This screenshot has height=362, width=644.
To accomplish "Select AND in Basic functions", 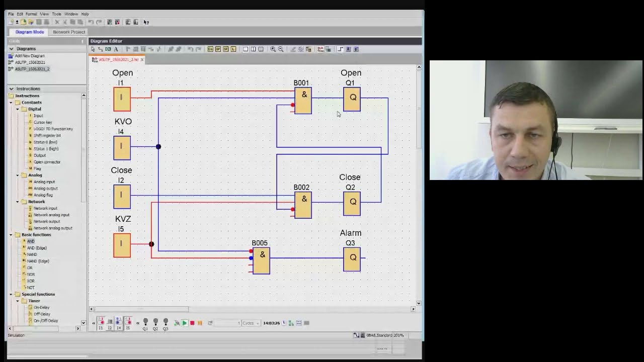I will click(31, 241).
